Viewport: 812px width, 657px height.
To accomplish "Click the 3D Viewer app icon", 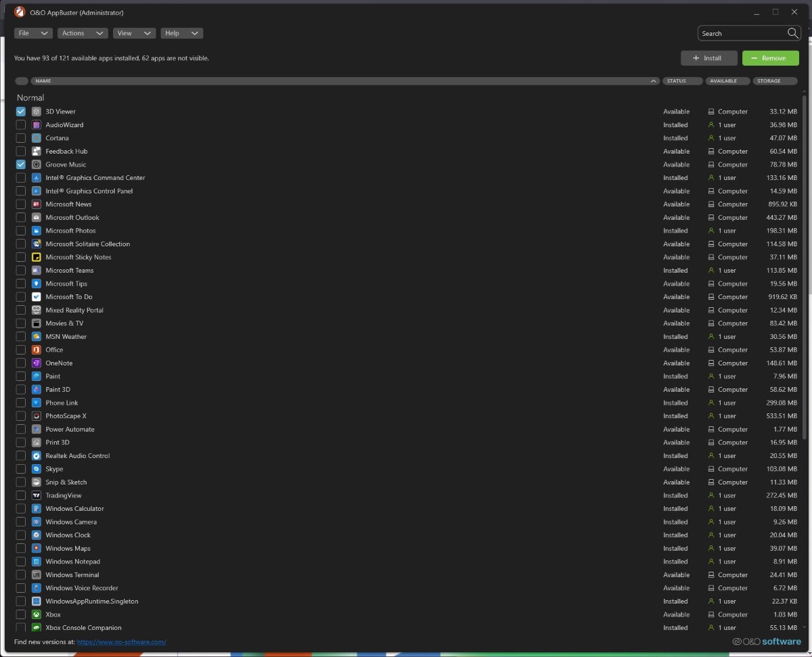I will [x=37, y=112].
